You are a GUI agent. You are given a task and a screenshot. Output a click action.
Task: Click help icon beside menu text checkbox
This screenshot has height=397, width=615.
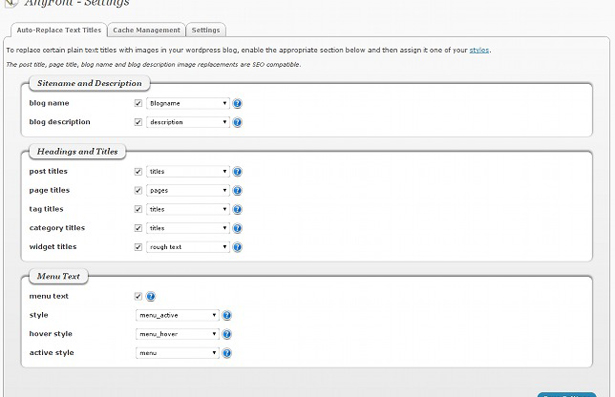(151, 297)
